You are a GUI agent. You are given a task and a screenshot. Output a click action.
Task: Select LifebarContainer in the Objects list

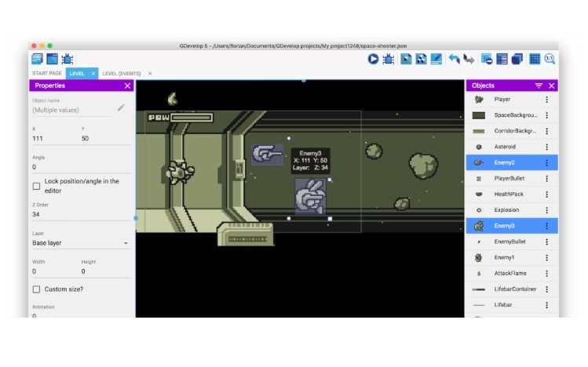(x=512, y=289)
